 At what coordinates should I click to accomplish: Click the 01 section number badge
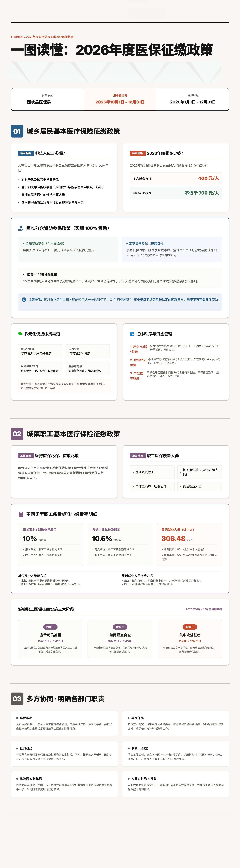17,131
